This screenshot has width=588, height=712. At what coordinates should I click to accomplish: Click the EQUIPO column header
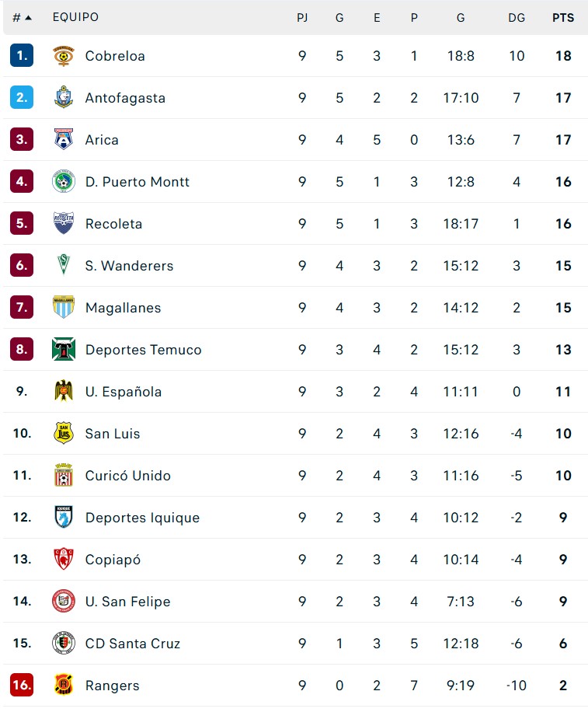pyautogui.click(x=75, y=17)
